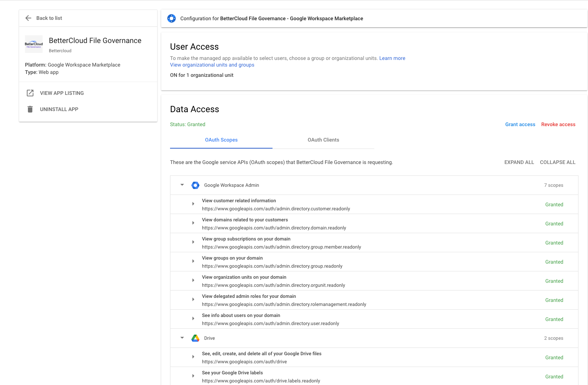Open View organizational units and groups link
588x385 pixels.
pos(212,65)
